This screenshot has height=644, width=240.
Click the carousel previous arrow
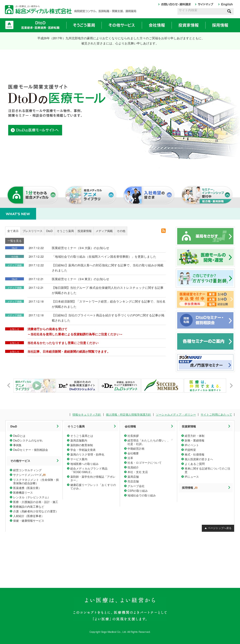(x=9, y=386)
